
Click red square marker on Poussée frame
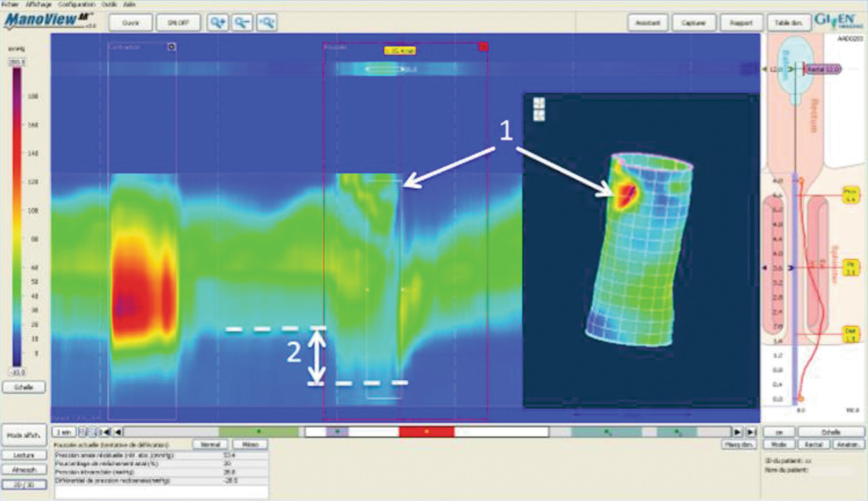[x=482, y=46]
